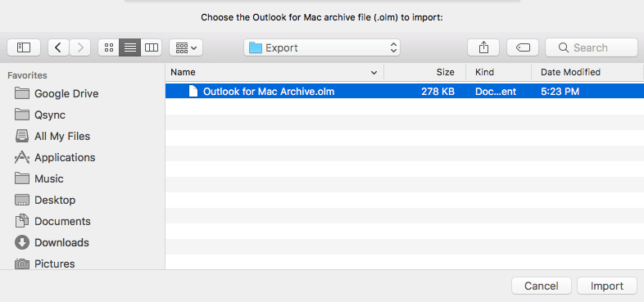Click the Export folder icon in path popup
644x302 pixels.
(256, 47)
